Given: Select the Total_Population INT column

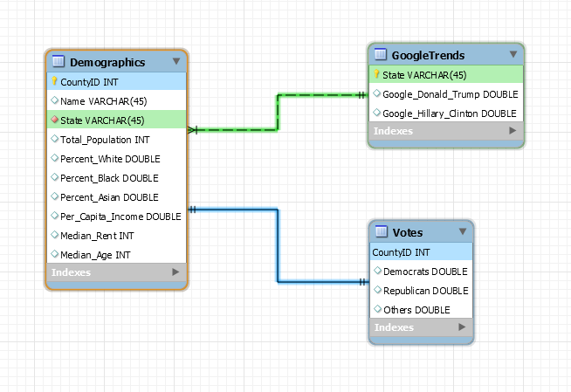Looking at the screenshot, I should pos(116,140).
